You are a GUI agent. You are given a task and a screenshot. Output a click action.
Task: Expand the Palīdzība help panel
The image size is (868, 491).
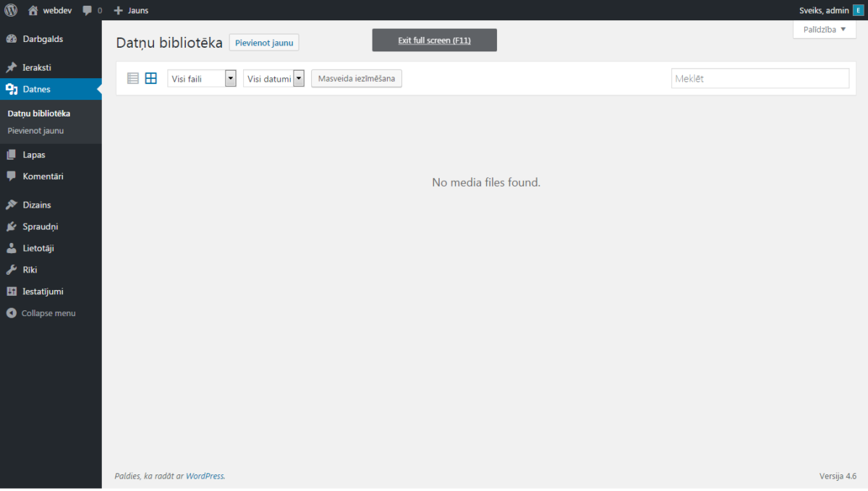pos(824,29)
